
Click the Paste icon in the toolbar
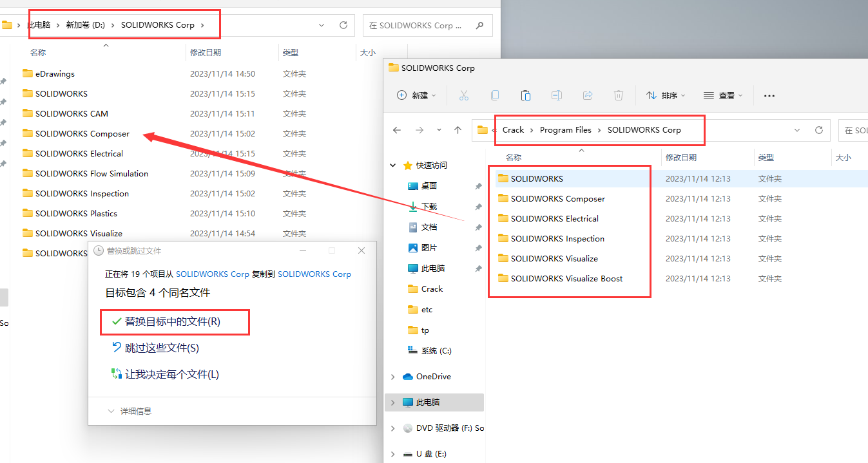click(526, 95)
